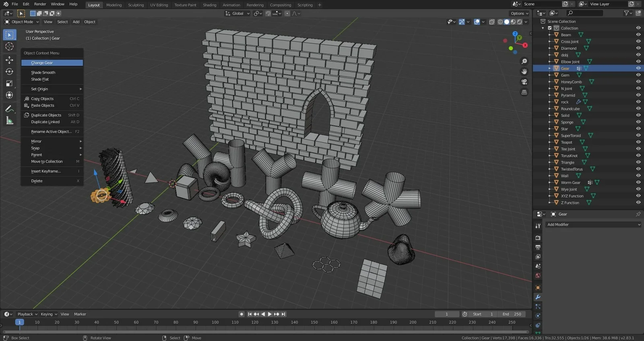Uncheck the Collection checkbox in outliner

(x=550, y=28)
